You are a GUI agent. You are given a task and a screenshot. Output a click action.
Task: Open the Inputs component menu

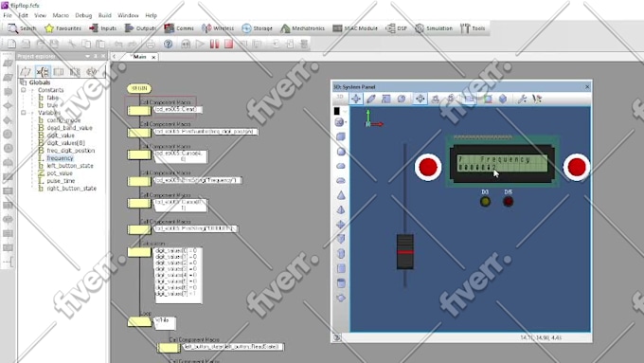pyautogui.click(x=103, y=27)
